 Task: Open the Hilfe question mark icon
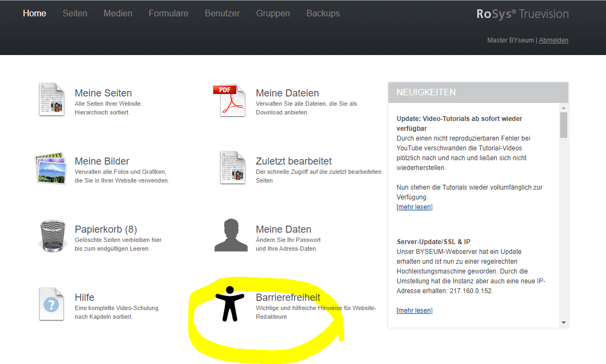[52, 304]
